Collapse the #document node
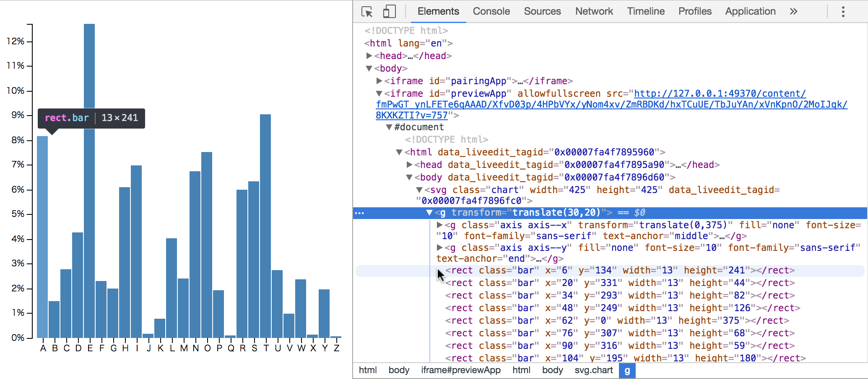Image resolution: width=868 pixels, height=379 pixels. pos(389,127)
